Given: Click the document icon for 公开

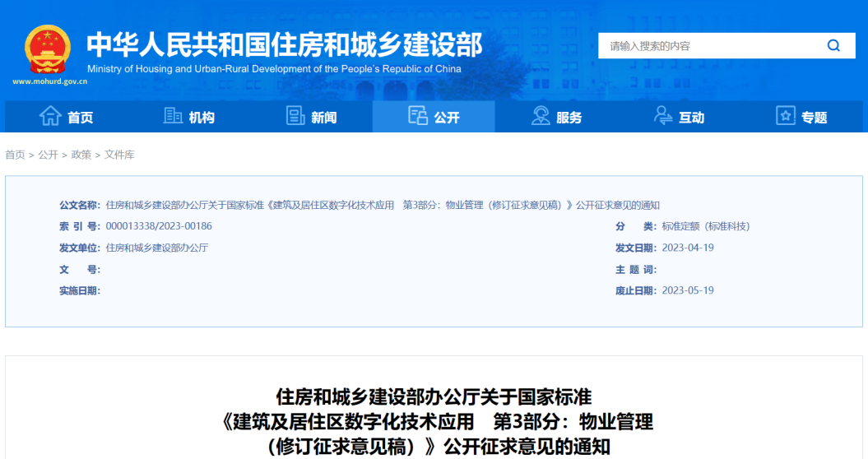Looking at the screenshot, I should (418, 116).
